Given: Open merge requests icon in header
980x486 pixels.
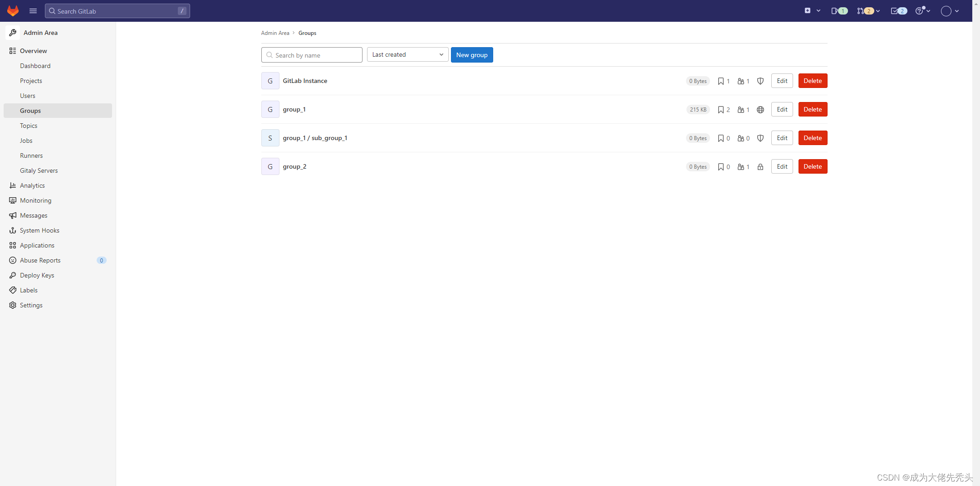Looking at the screenshot, I should [868, 11].
